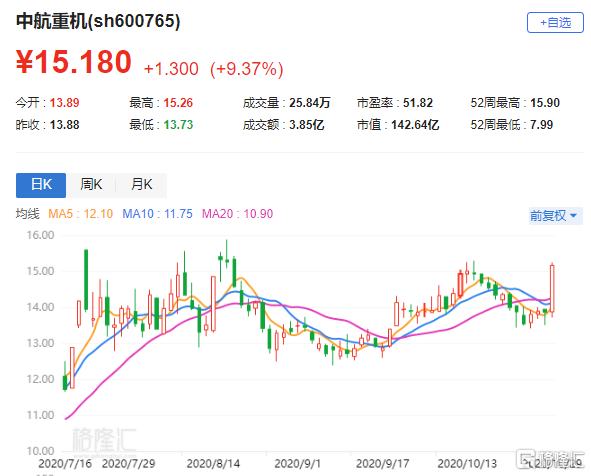This screenshot has height=476, width=591.
Task: Click the tall green candlestick near 2020/7/20
Action: (x=86, y=280)
